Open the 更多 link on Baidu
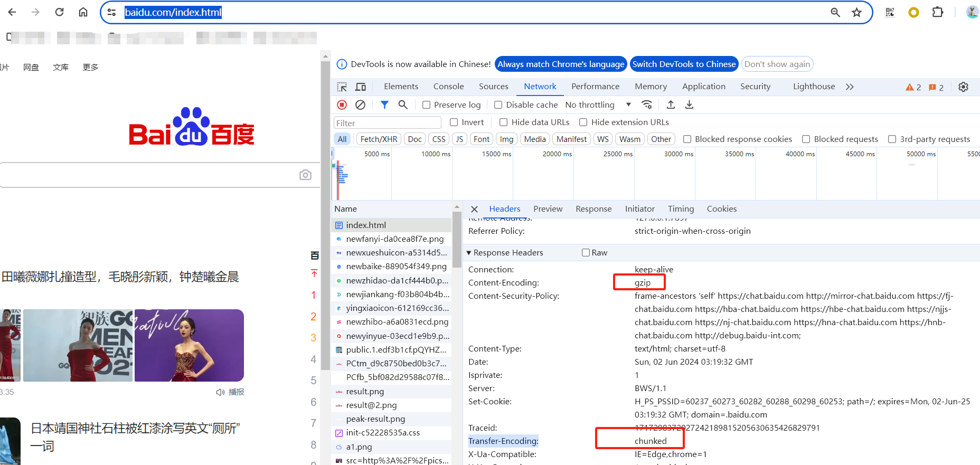Image resolution: width=980 pixels, height=465 pixels. click(90, 68)
